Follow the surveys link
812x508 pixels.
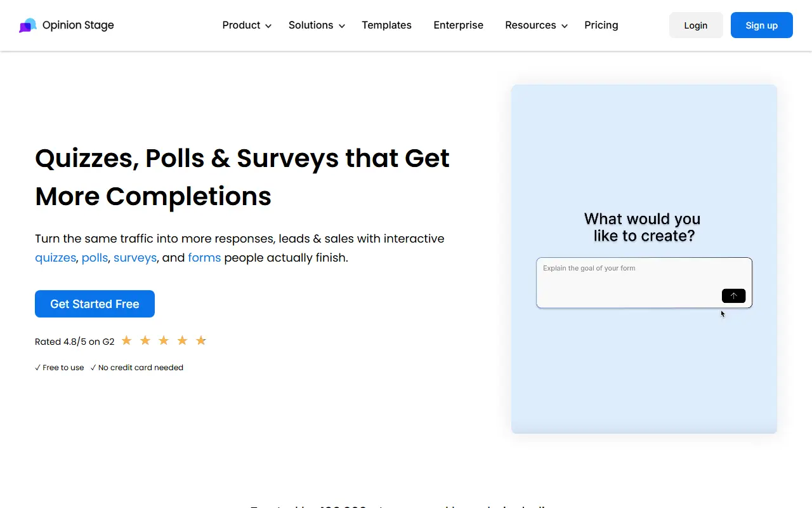(135, 258)
